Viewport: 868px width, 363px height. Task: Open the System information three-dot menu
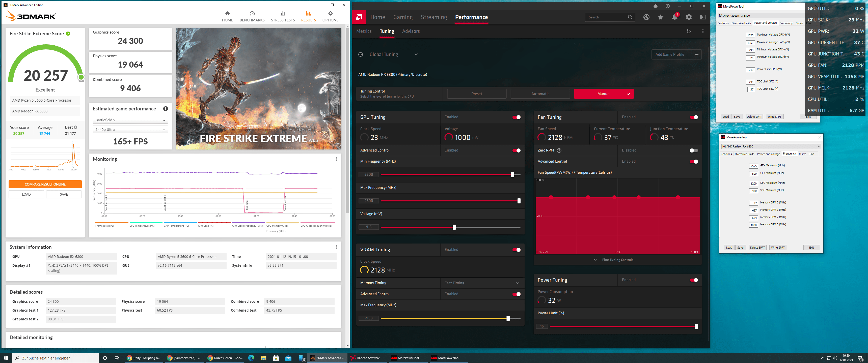[336, 247]
